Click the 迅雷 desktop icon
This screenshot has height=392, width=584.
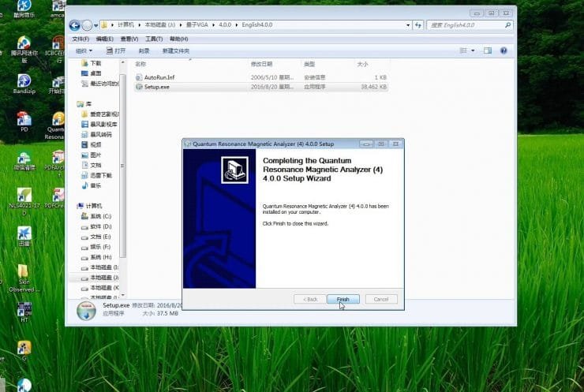click(x=24, y=237)
